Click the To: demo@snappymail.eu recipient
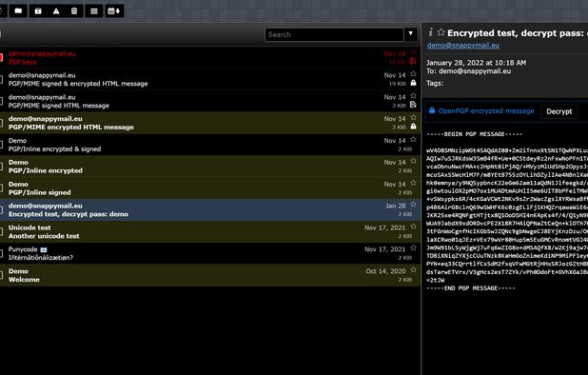Screen dimensions: 588x375 468,70
